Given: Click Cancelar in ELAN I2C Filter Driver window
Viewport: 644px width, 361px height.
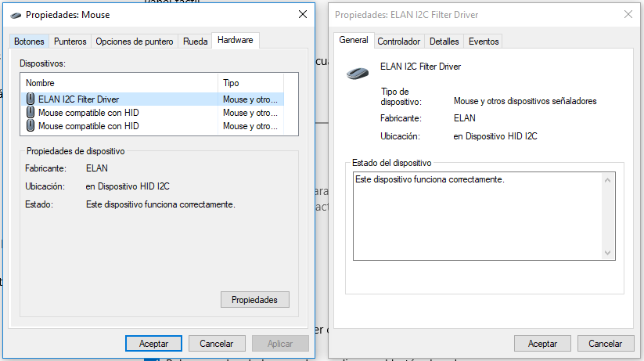Looking at the screenshot, I should coord(606,343).
